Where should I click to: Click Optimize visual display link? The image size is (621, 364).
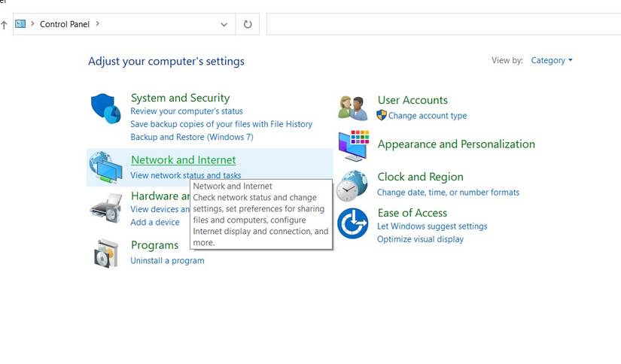420,239
